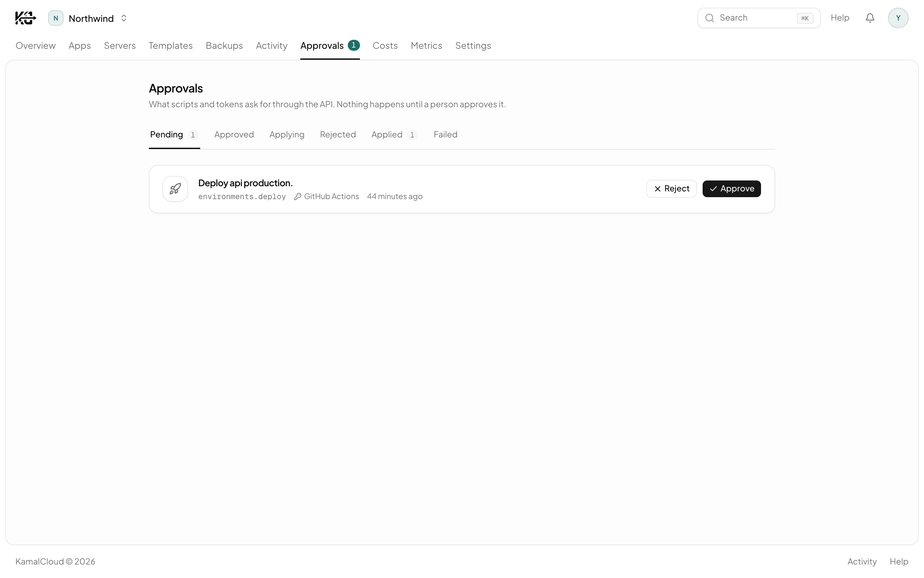
Task: Show Rejected requests
Action: click(338, 135)
